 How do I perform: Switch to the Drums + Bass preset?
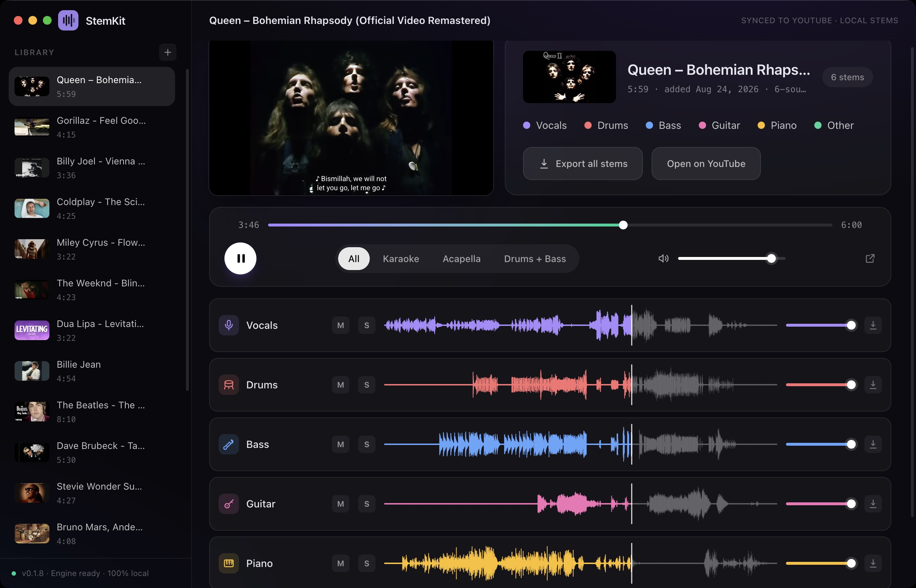click(x=535, y=259)
